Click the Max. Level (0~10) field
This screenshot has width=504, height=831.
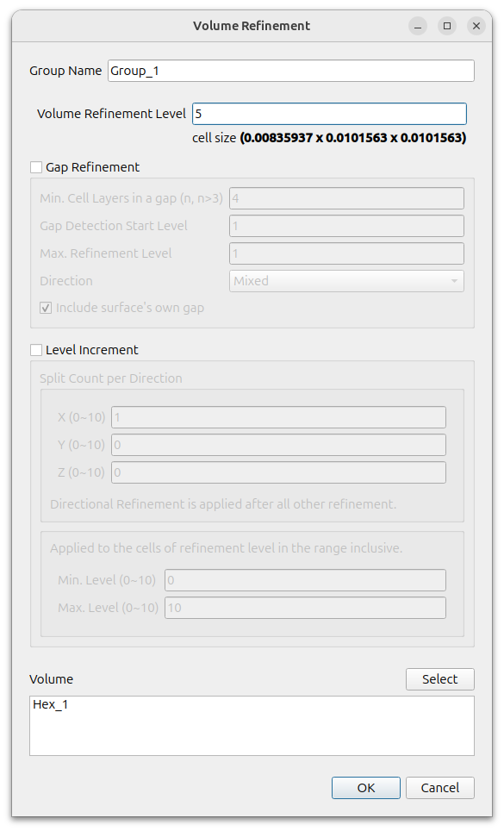(x=306, y=608)
